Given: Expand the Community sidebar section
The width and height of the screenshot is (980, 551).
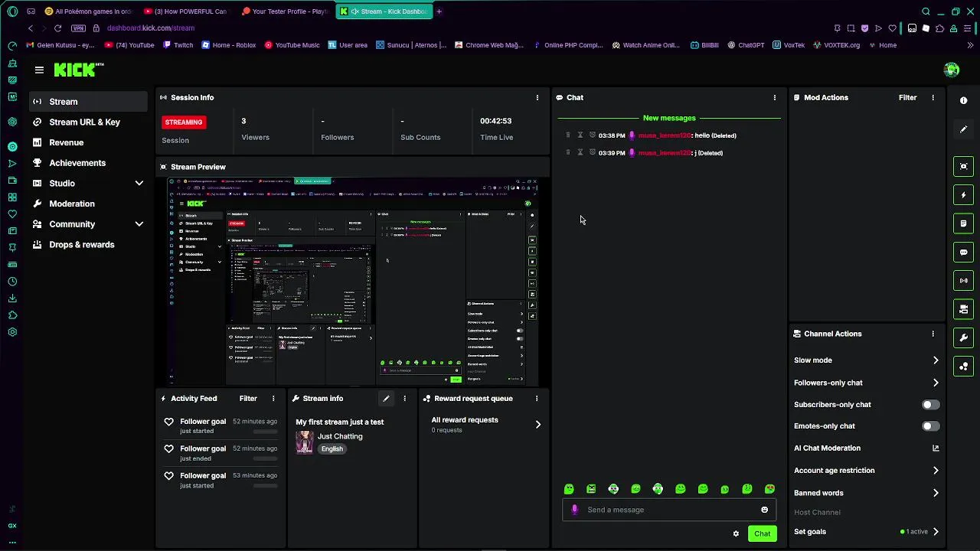Looking at the screenshot, I should (x=139, y=224).
